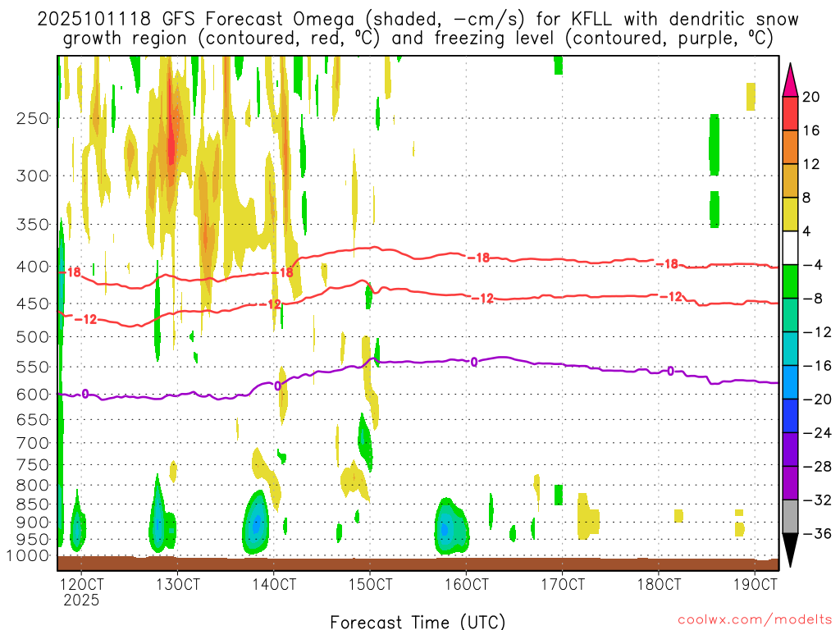
Task: Click the red -12 contour label near 18OCT
Action: [671, 296]
